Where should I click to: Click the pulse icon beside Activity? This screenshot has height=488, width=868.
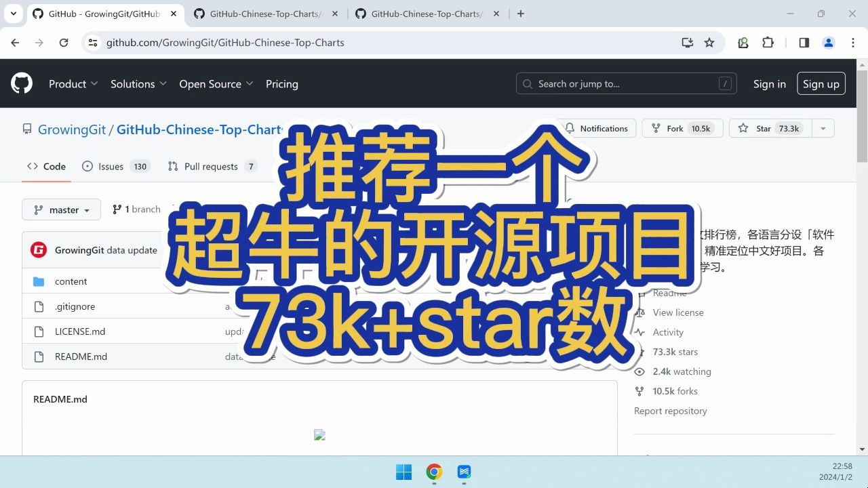pyautogui.click(x=639, y=332)
